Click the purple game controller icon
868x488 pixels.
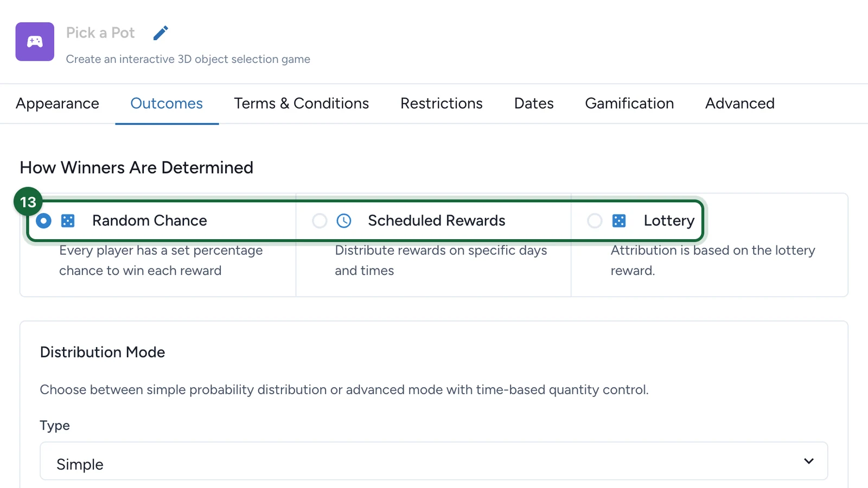click(x=35, y=42)
